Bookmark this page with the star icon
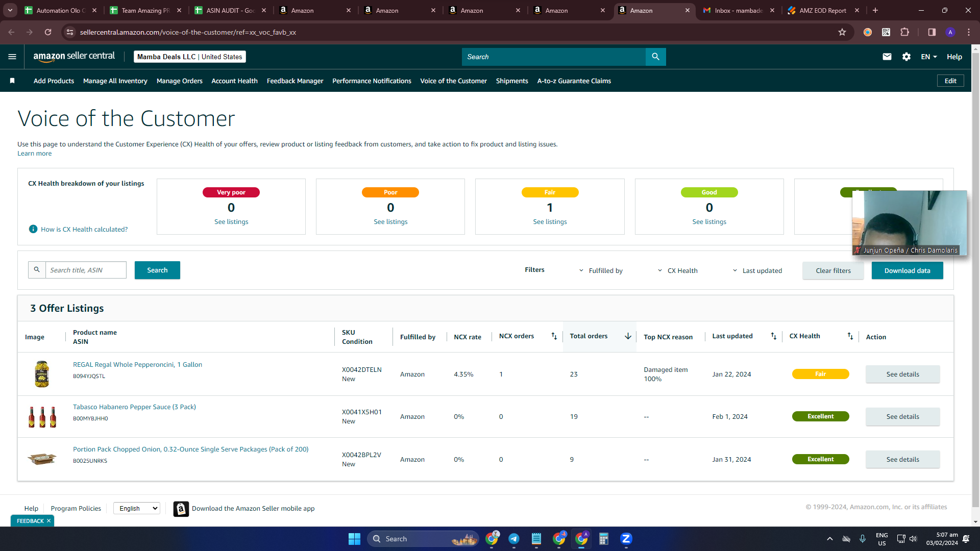The width and height of the screenshot is (980, 551). point(842,32)
